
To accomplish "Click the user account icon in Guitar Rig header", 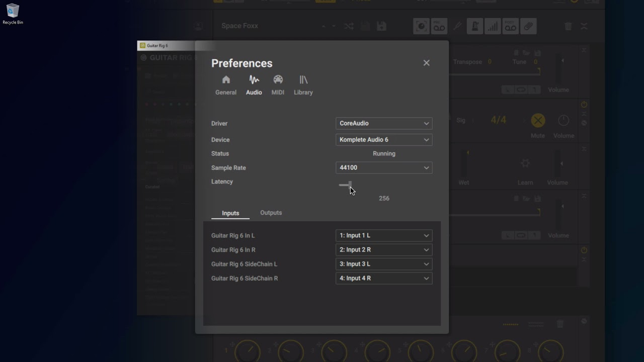I will click(x=198, y=26).
